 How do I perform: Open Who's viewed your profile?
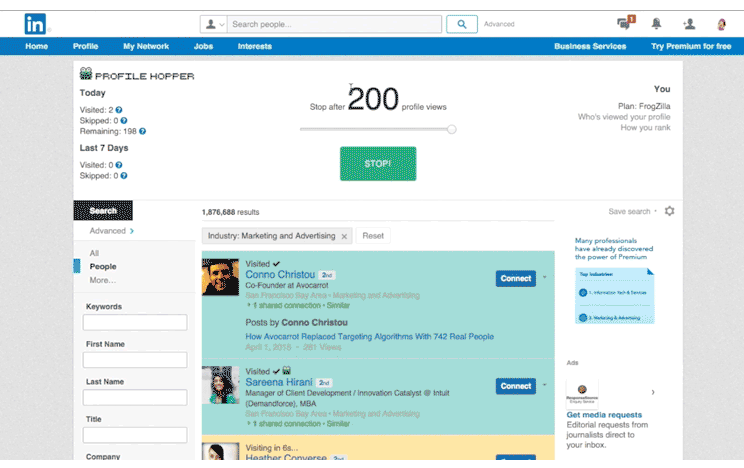click(x=624, y=117)
